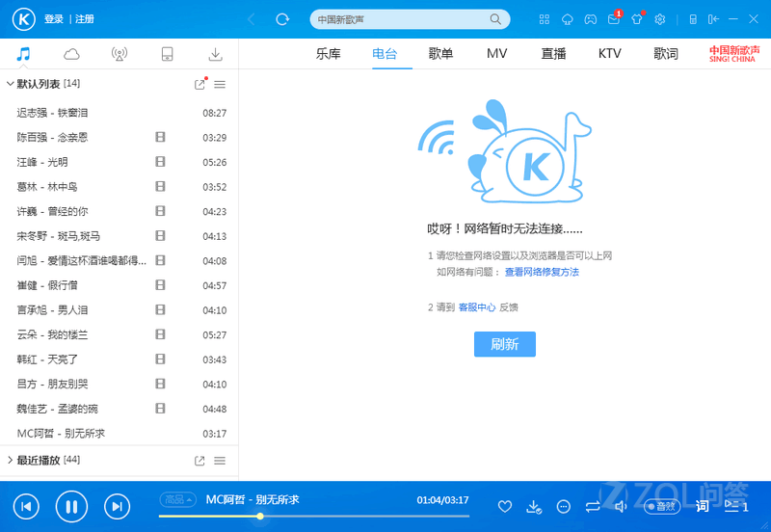This screenshot has width=771, height=532.
Task: Go back with the left arrow
Action: tap(252, 19)
